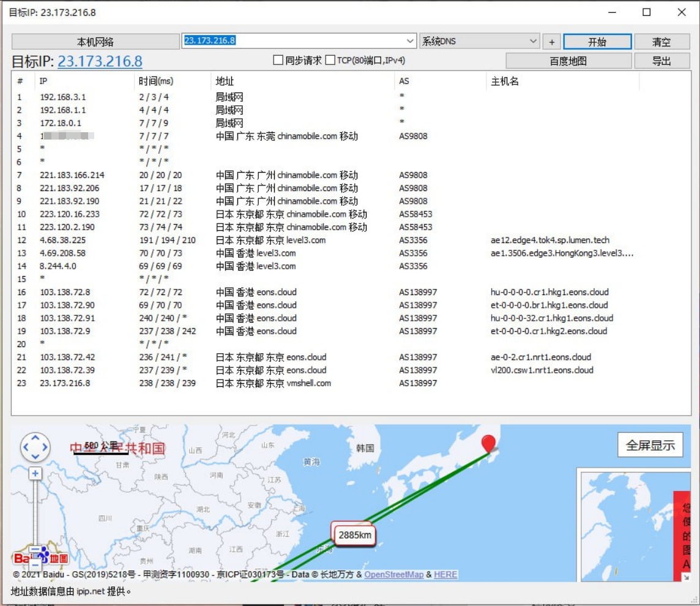Enable the 同步请求 checkbox
Viewport: 700px width, 606px height.
(x=278, y=61)
